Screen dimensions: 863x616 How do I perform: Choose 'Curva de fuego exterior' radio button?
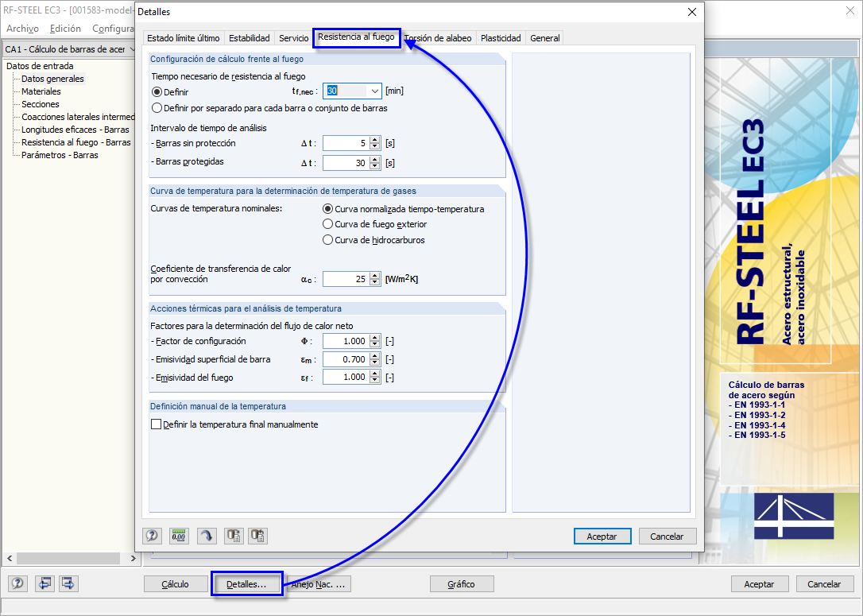click(x=327, y=224)
